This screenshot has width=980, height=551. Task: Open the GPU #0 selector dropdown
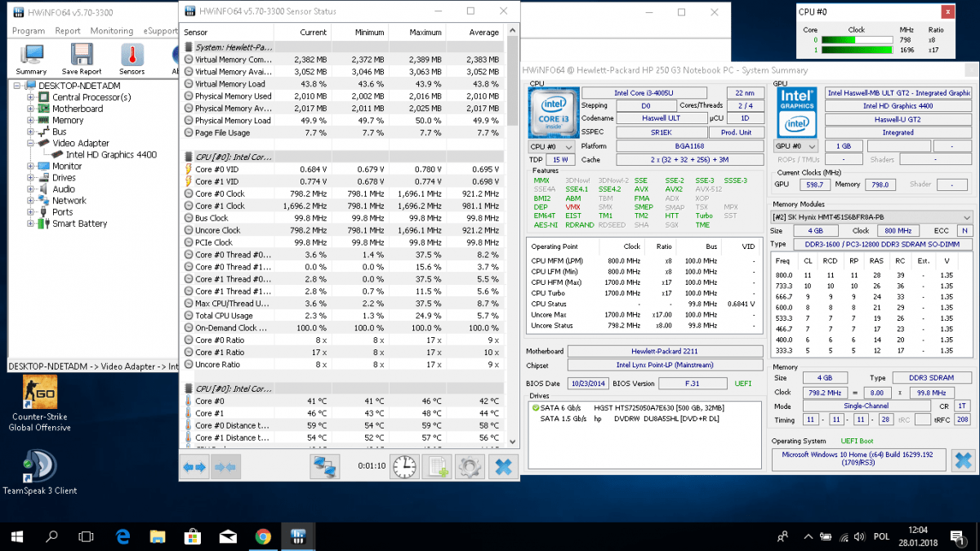(x=795, y=147)
